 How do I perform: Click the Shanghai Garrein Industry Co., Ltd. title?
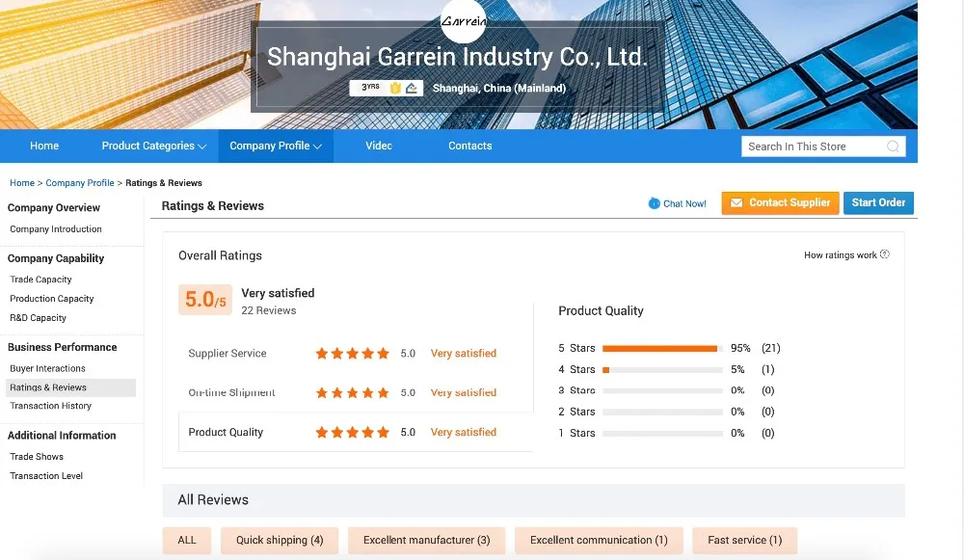click(x=457, y=57)
